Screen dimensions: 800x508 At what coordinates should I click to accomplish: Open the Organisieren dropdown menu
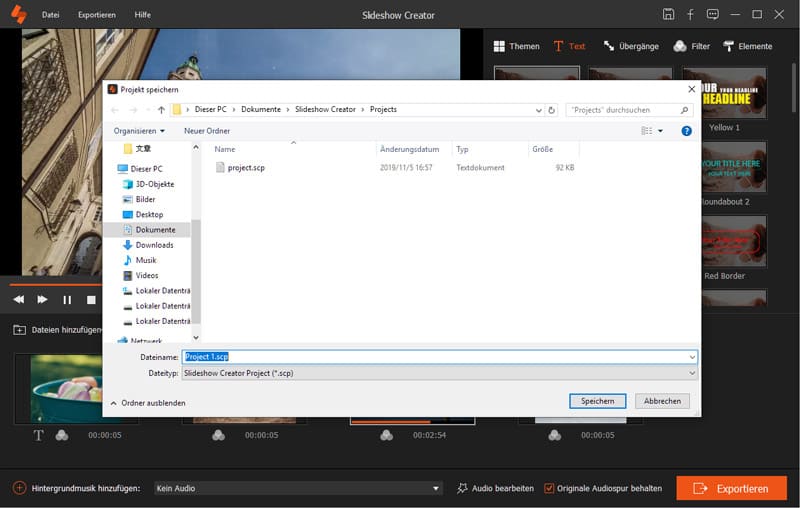139,131
